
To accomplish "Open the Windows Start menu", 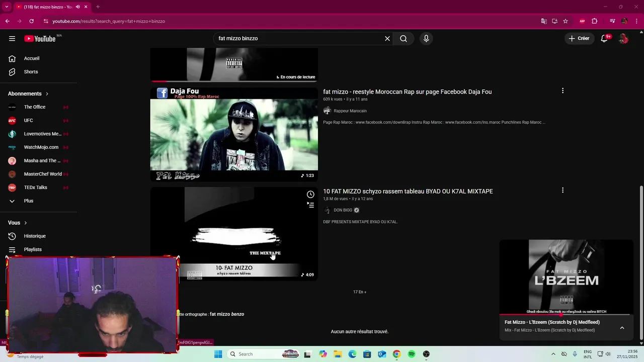I will [218, 354].
